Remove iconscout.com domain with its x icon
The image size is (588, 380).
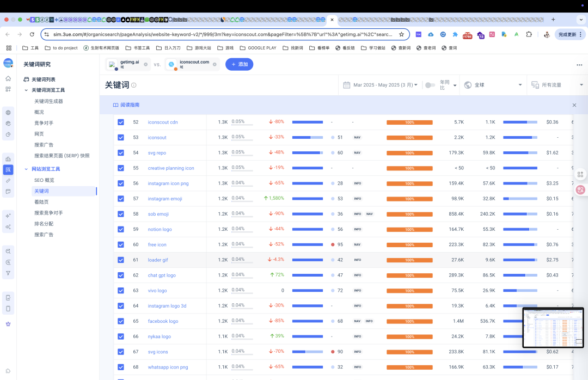point(215,65)
